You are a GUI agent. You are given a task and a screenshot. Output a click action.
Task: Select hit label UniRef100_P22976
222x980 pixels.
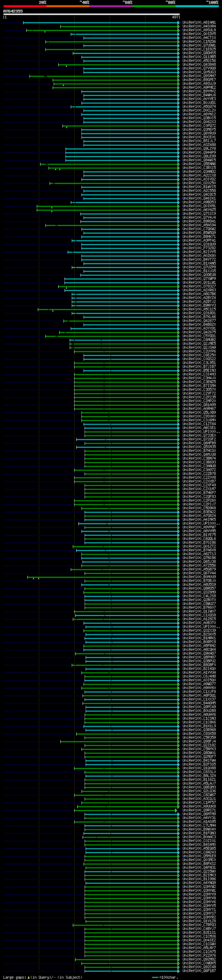pos(199,955)
